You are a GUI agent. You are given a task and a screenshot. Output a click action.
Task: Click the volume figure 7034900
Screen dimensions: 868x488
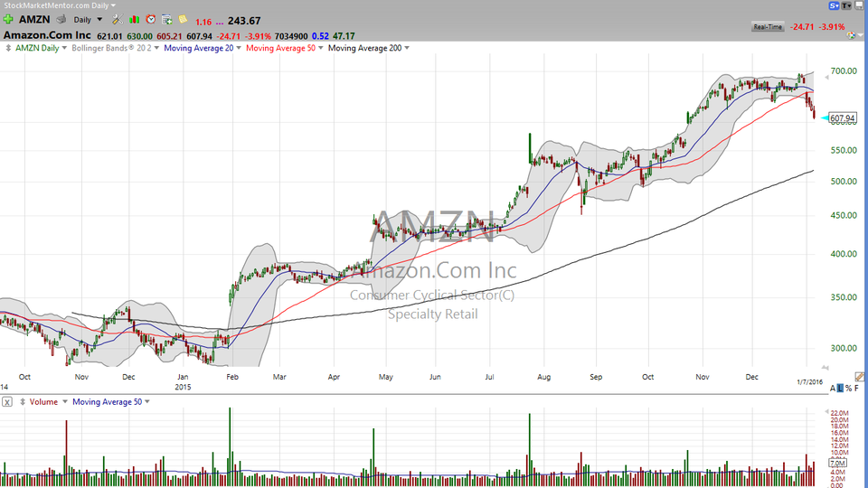pos(291,36)
